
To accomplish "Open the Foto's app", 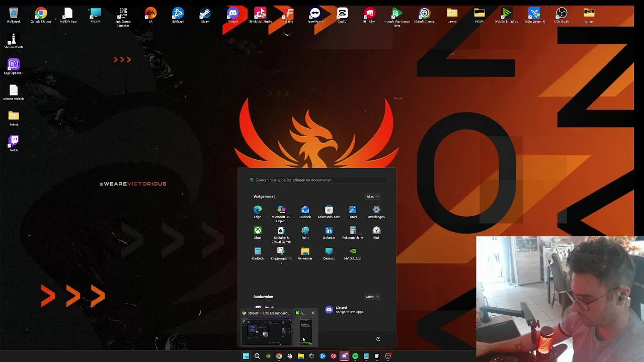I will coord(353,212).
